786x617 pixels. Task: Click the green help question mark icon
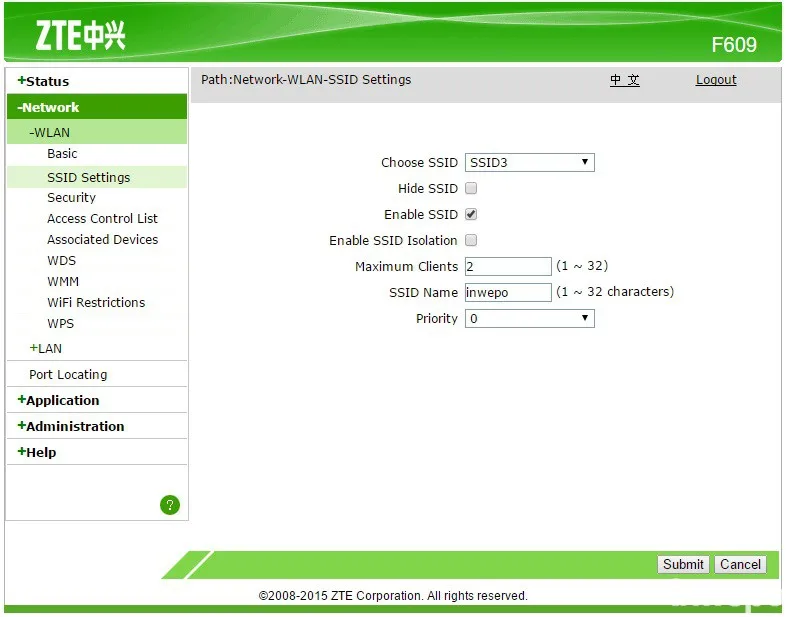[x=170, y=505]
